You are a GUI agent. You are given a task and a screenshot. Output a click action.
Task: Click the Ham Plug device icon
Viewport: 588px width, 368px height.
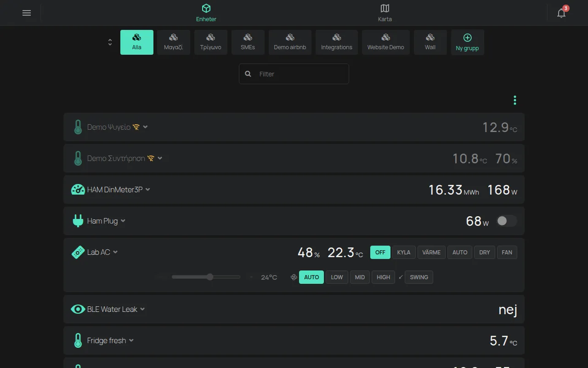point(78,221)
